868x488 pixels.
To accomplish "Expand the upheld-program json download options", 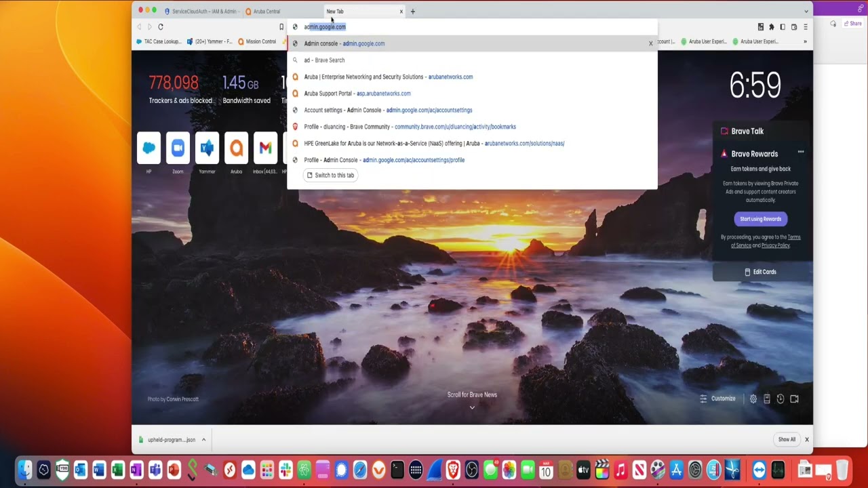I will [203, 440].
